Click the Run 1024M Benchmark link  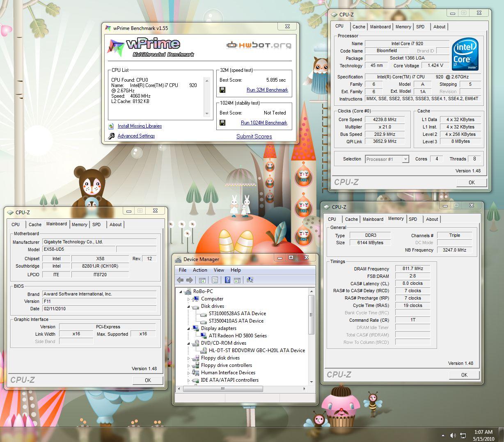tap(264, 123)
